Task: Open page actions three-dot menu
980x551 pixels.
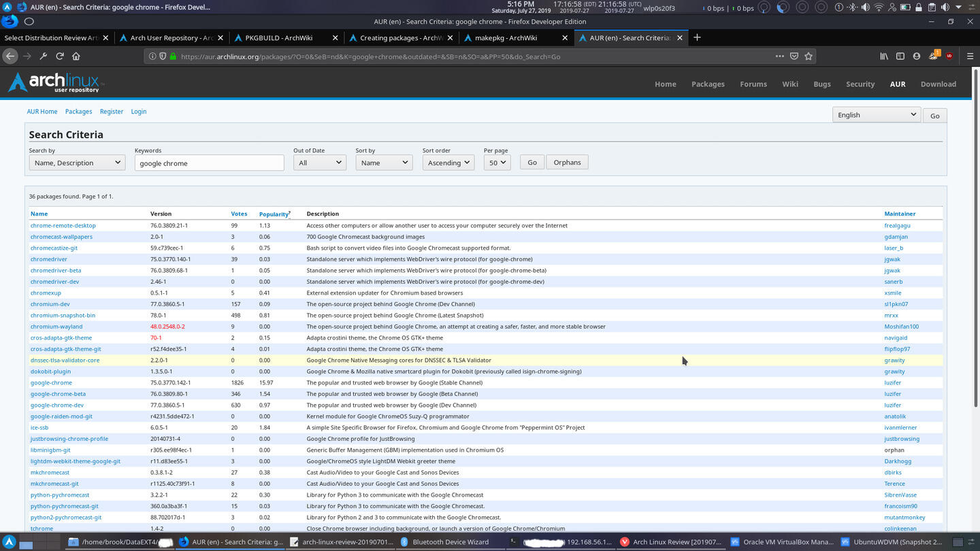Action: click(780, 56)
